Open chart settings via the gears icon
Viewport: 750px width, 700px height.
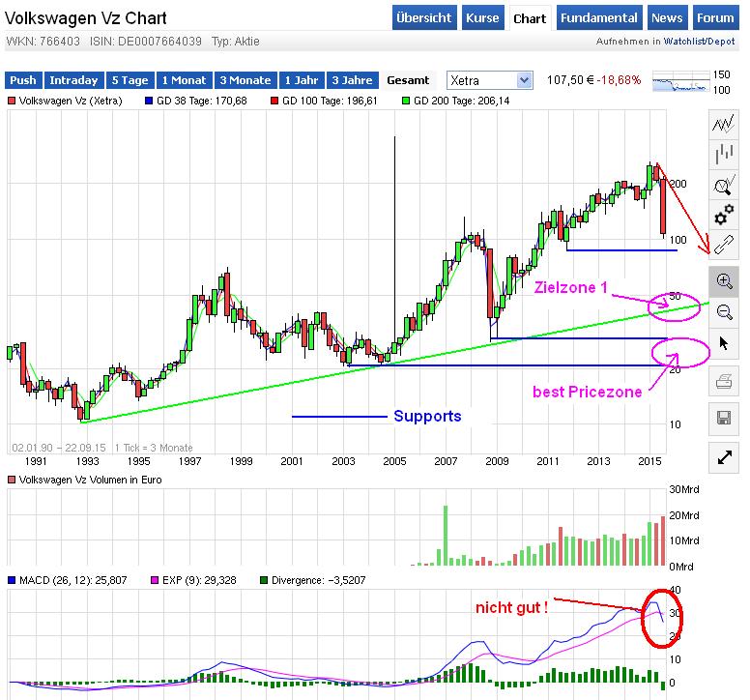(x=724, y=215)
